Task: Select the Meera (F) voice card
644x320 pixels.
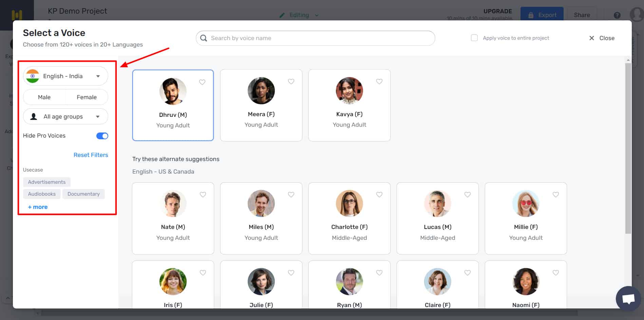Action: tap(261, 105)
